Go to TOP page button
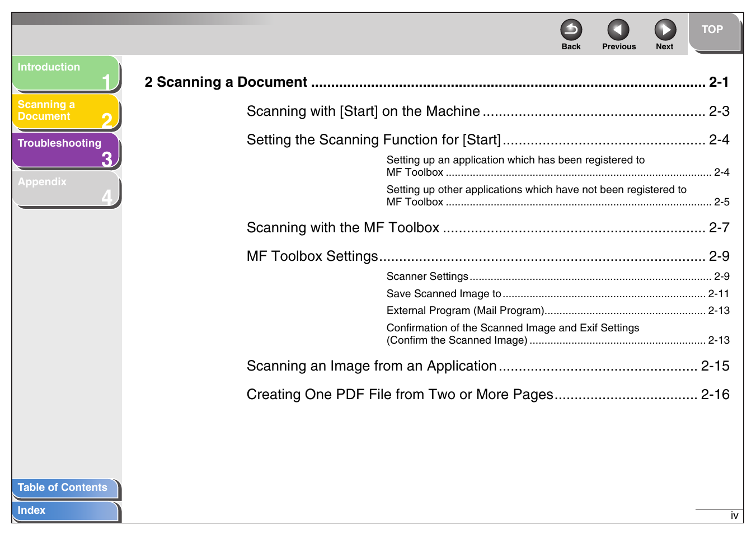Image resolution: width=756 pixels, height=534 pixels. [x=714, y=32]
